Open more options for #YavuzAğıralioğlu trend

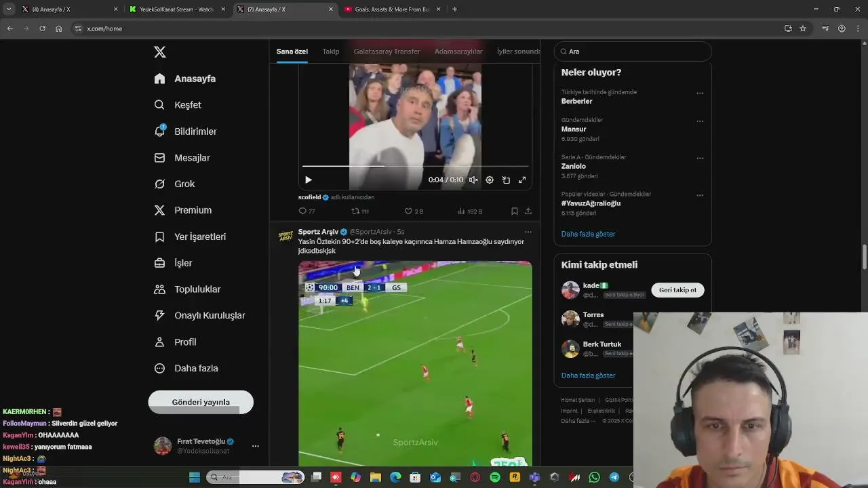700,195
